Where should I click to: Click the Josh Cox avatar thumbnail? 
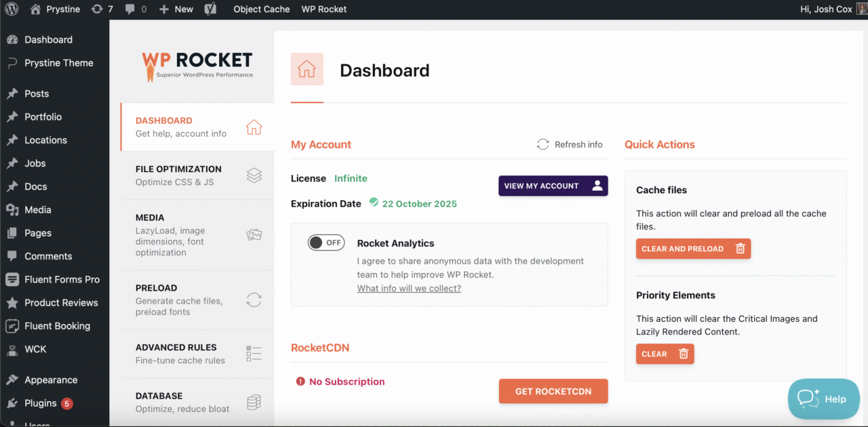(861, 9)
